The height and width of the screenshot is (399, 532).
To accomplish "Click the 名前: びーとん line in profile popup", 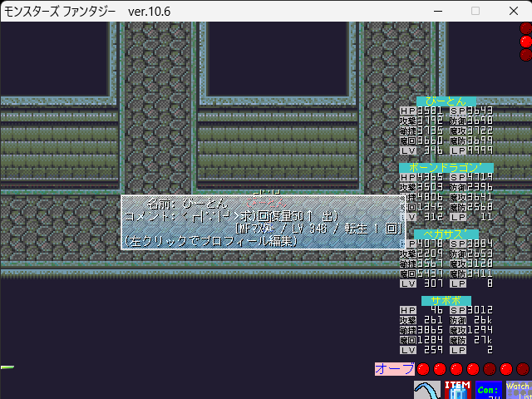I will click(x=187, y=204).
